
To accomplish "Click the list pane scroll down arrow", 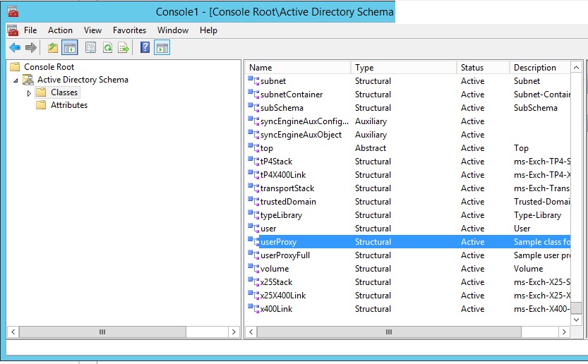I will tap(577, 320).
